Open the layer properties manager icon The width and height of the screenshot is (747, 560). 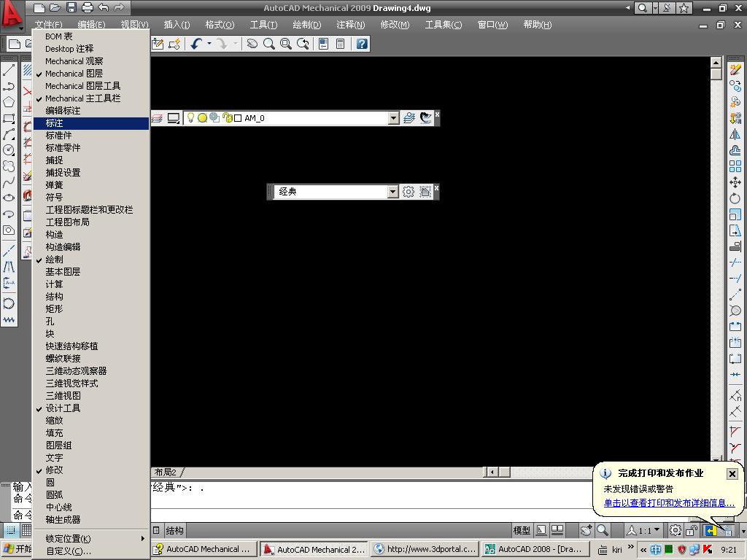158,118
